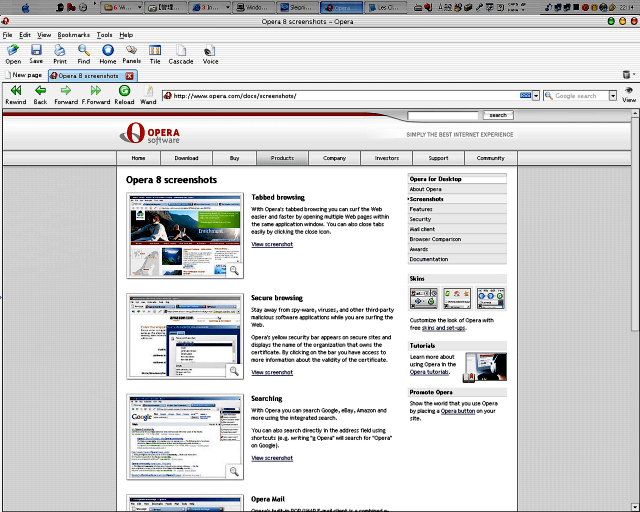Reload the current page
This screenshot has height=512, width=640.
click(124, 90)
